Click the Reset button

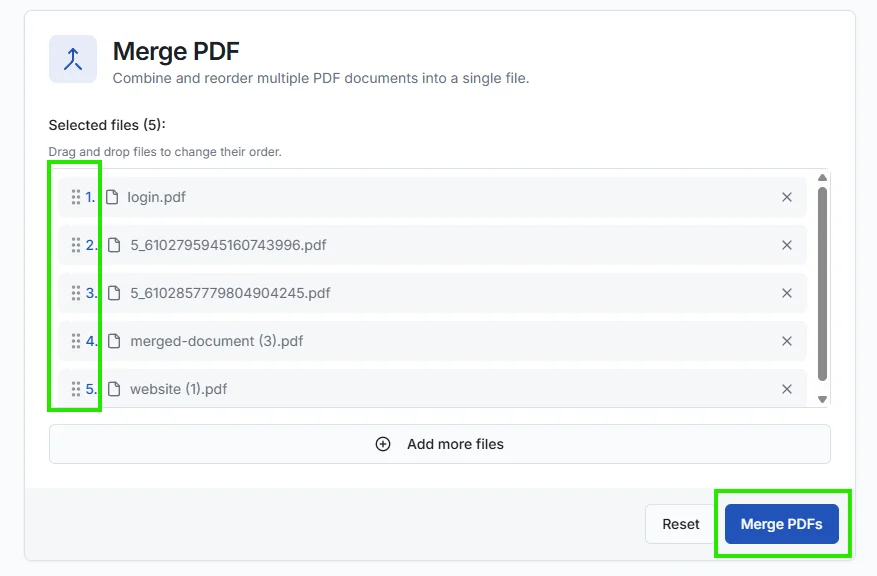coord(681,523)
